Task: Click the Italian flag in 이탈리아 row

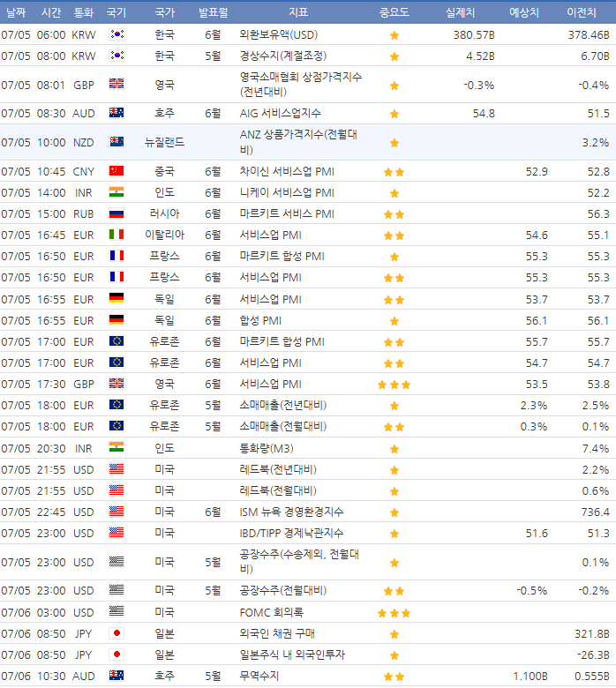Action: [x=116, y=235]
